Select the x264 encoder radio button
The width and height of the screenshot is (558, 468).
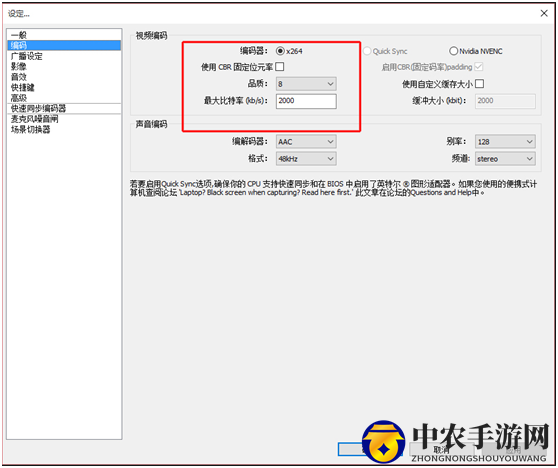tap(280, 51)
